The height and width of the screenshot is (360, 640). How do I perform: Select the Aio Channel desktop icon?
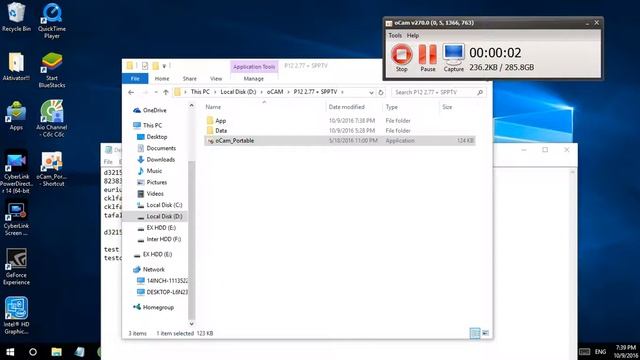click(x=52, y=119)
